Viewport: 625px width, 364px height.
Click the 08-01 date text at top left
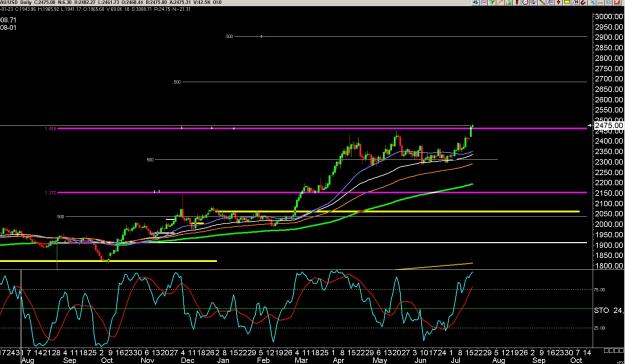coord(8,28)
